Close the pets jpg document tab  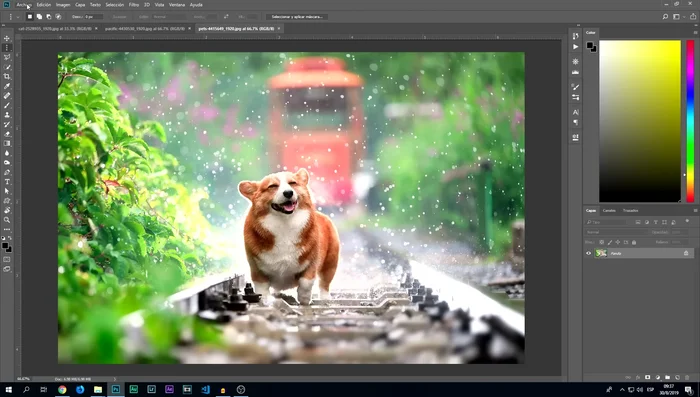pos(279,29)
